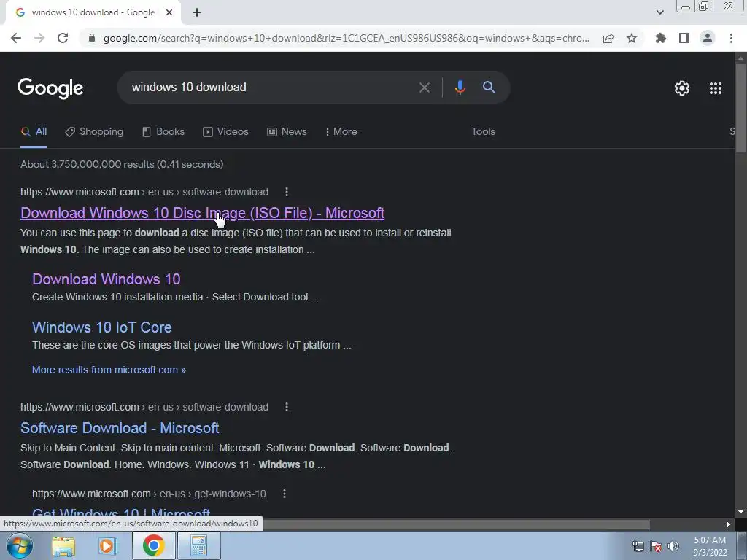Open the Windows Start orb
747x560 pixels.
click(18, 545)
